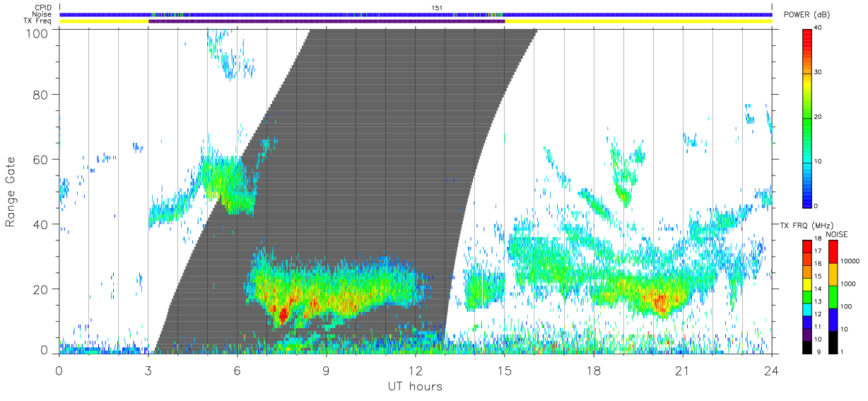
Task: Click the NOISE legend title
Action: pos(837,234)
